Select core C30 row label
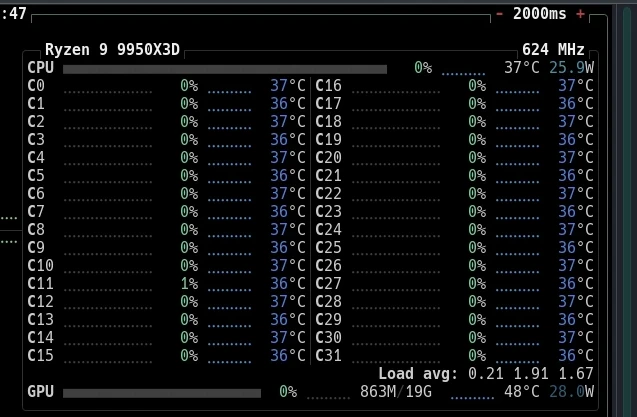This screenshot has width=637, height=417. (328, 337)
